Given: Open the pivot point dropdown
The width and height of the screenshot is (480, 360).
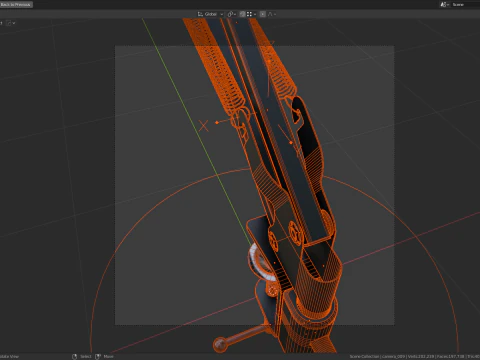Looking at the screenshot, I should click(x=232, y=14).
